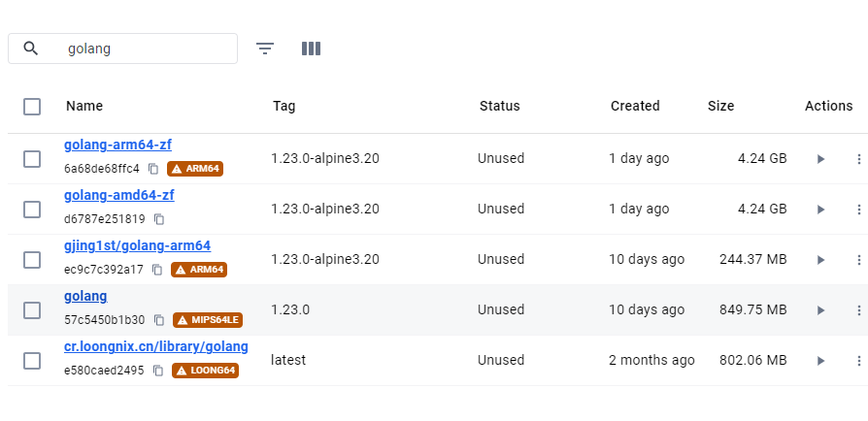Toggle the select-all checkbox in header

[x=32, y=106]
